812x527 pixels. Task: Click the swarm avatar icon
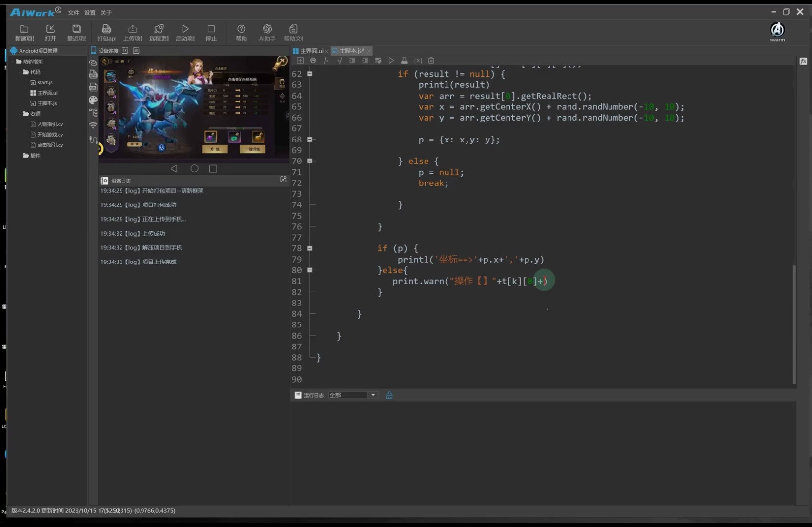[x=777, y=30]
